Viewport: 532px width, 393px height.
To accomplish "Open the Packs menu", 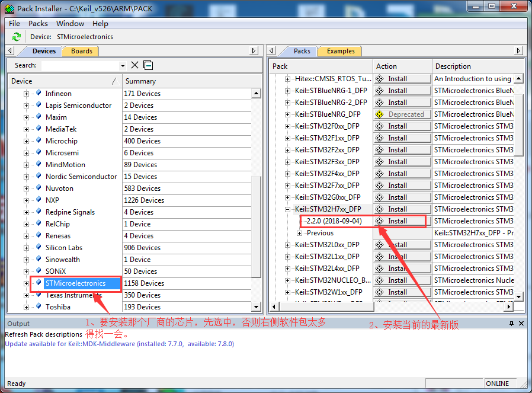I will (38, 24).
